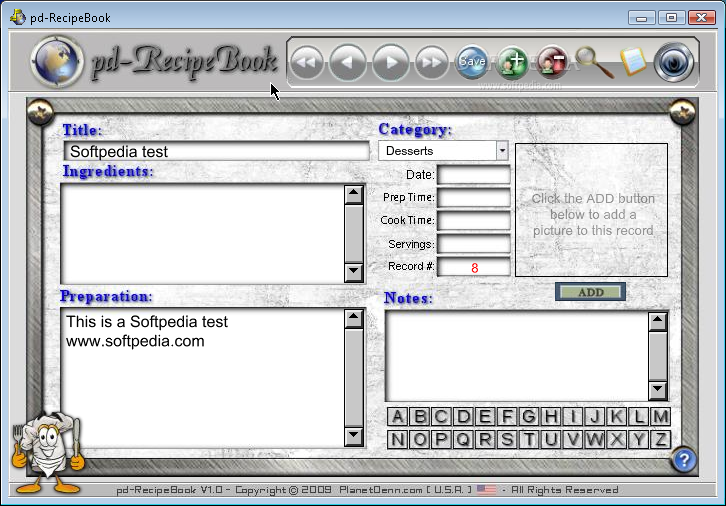Open search with the magnifying glass icon
The height and width of the screenshot is (506, 726).
click(594, 62)
